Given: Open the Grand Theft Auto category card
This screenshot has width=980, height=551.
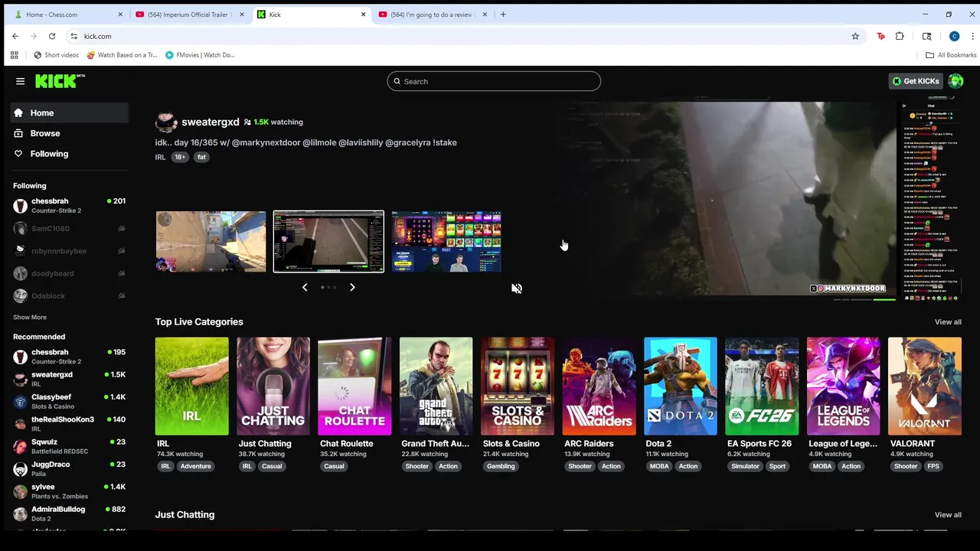Looking at the screenshot, I should 436,386.
